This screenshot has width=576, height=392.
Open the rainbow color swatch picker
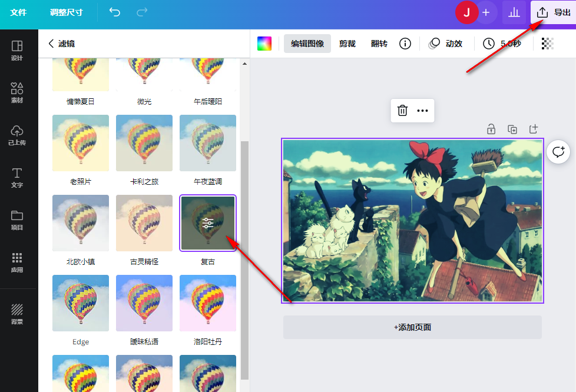(263, 43)
